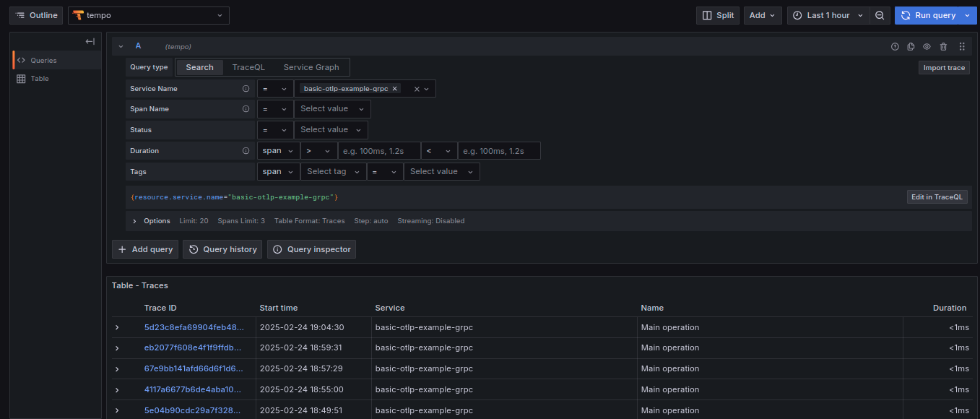
Task: Delete query A using the trash icon
Action: tap(943, 46)
